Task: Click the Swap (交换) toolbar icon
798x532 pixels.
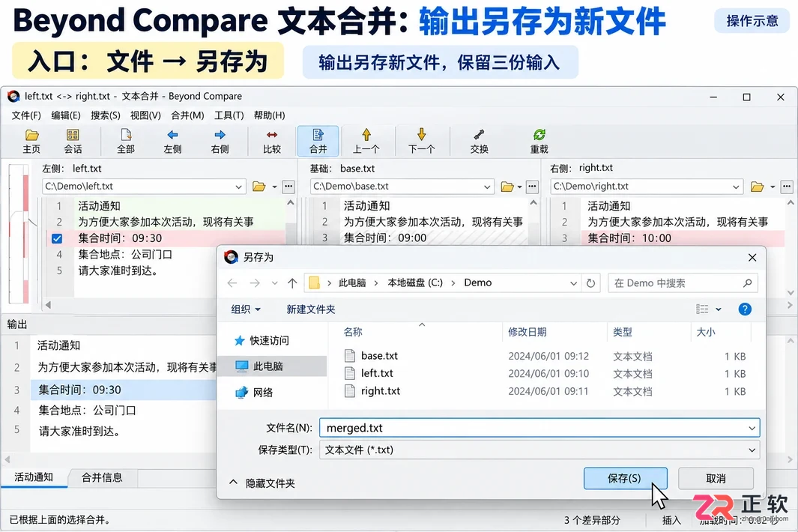Action: pyautogui.click(x=479, y=141)
